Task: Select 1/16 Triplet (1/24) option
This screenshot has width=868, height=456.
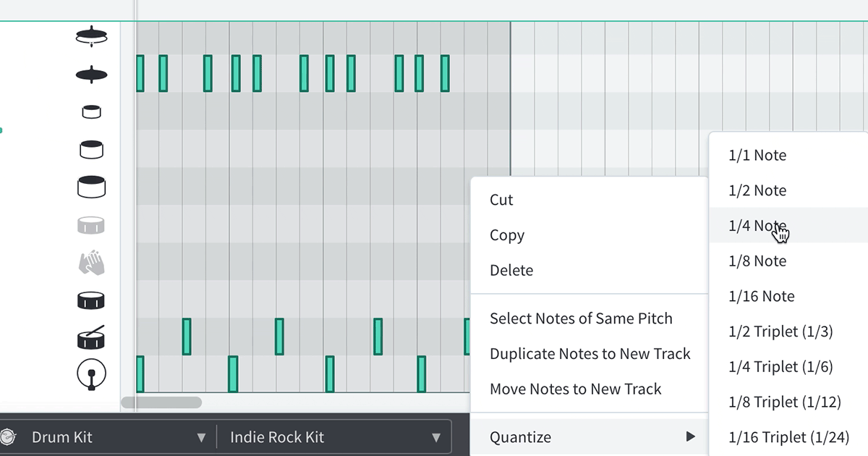Action: point(787,437)
